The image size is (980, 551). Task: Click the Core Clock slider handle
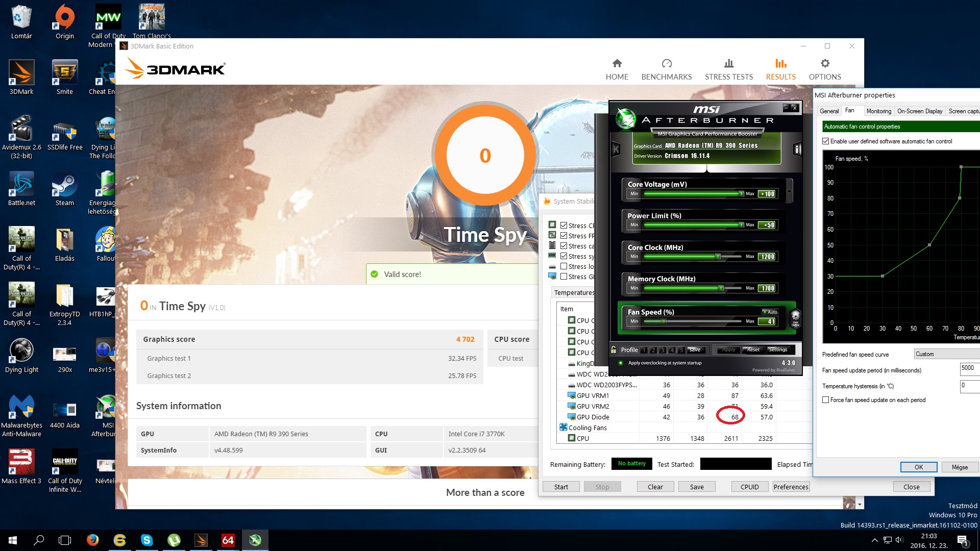tap(718, 257)
